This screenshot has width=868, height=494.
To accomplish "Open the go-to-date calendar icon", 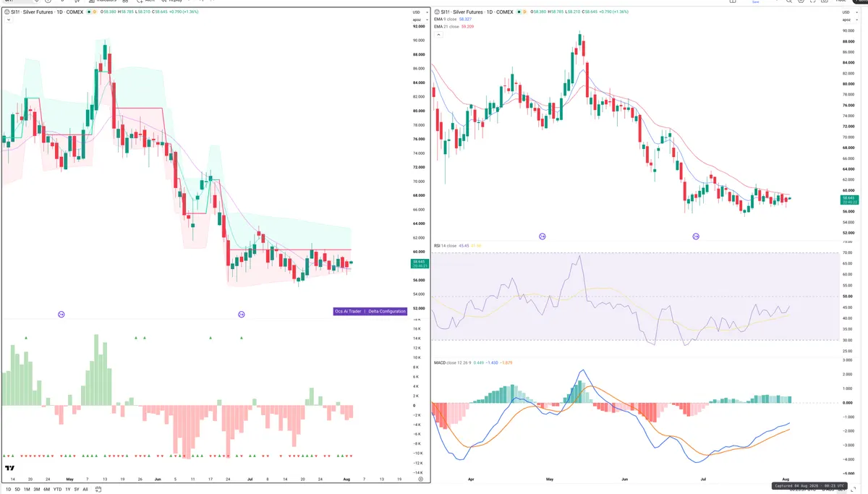I will point(98,490).
